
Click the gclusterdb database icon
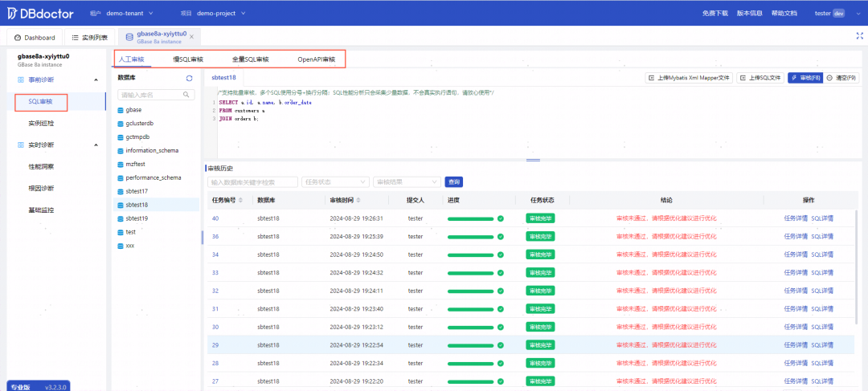click(121, 124)
